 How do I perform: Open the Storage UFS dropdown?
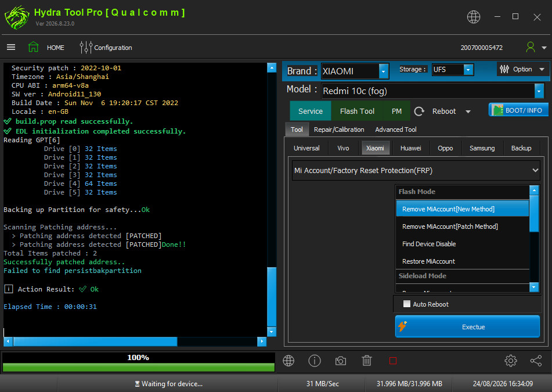point(468,70)
